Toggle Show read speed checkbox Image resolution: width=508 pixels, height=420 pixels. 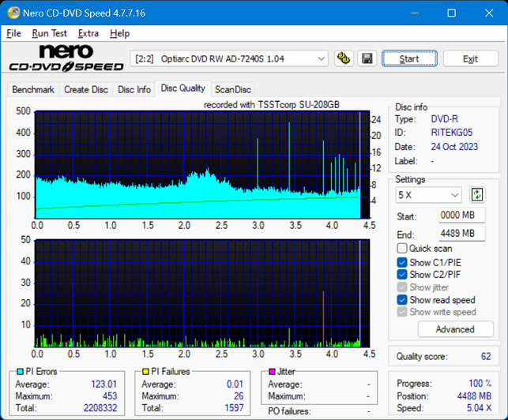click(x=401, y=300)
